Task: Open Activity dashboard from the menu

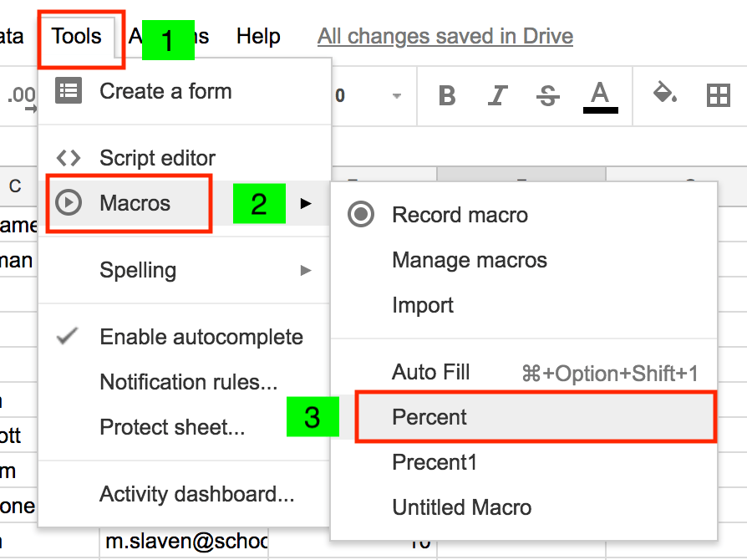Action: [196, 494]
